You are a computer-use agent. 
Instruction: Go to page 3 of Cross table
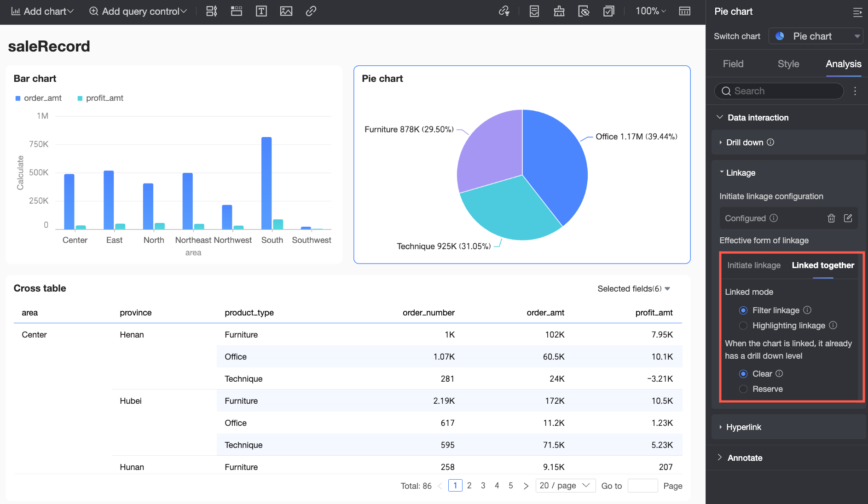[x=483, y=486]
